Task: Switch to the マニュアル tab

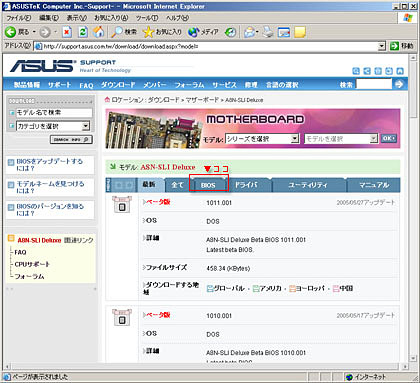Action: point(374,185)
